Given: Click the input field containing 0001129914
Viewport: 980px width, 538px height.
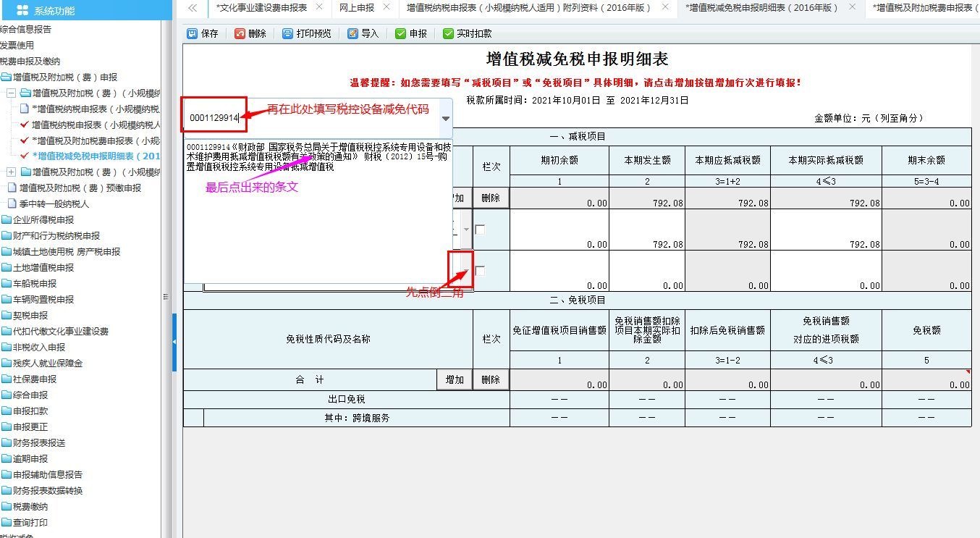Looking at the screenshot, I should (x=214, y=116).
